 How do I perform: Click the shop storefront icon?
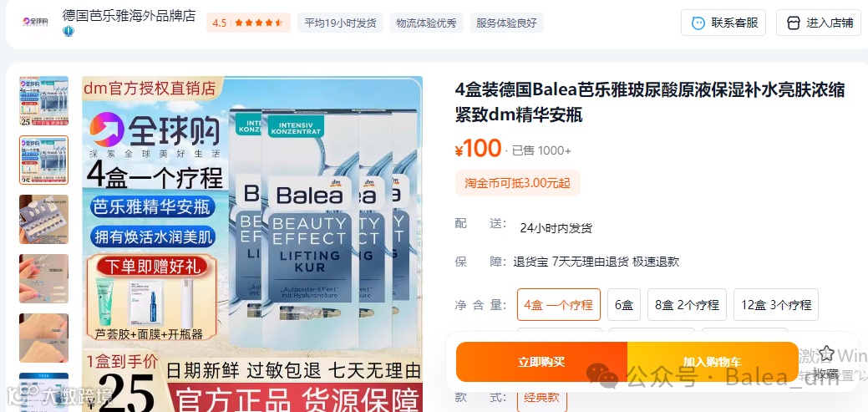click(794, 23)
